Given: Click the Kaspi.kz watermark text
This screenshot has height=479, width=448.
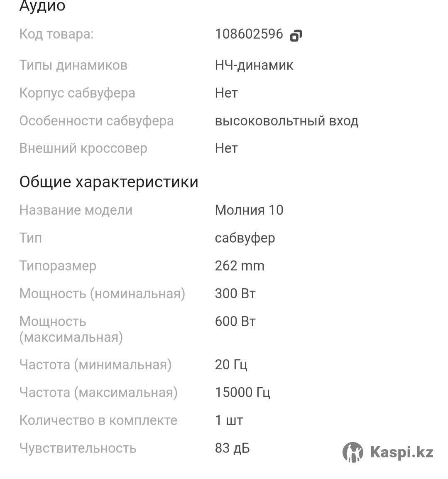Looking at the screenshot, I should (x=401, y=452).
